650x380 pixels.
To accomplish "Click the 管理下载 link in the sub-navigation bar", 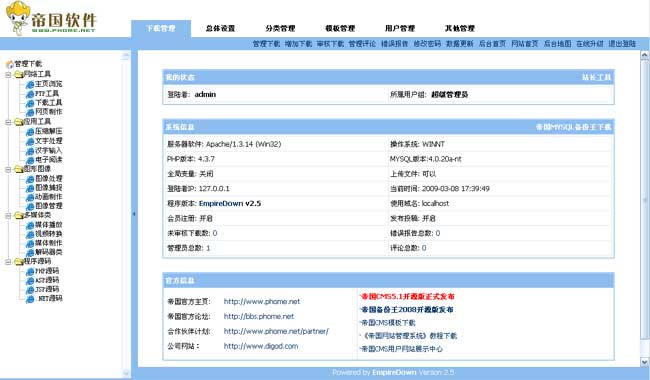I will coord(267,44).
